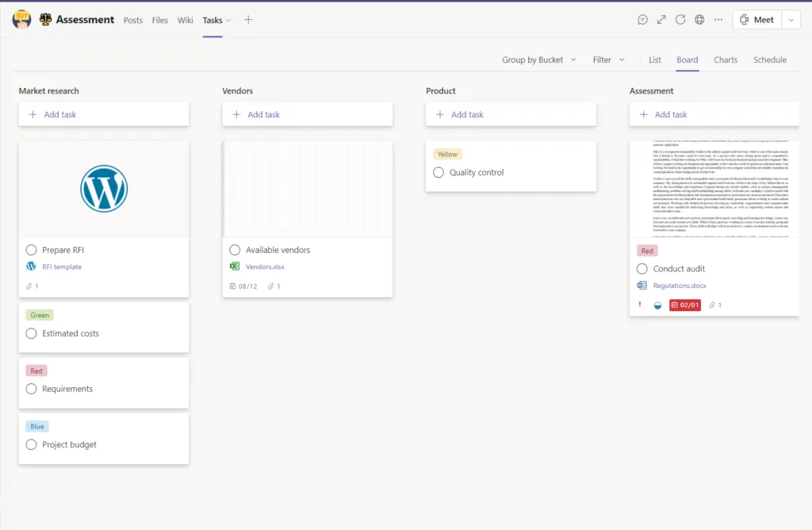This screenshot has width=812, height=530.
Task: Click the Meet camera icon
Action: tap(744, 20)
